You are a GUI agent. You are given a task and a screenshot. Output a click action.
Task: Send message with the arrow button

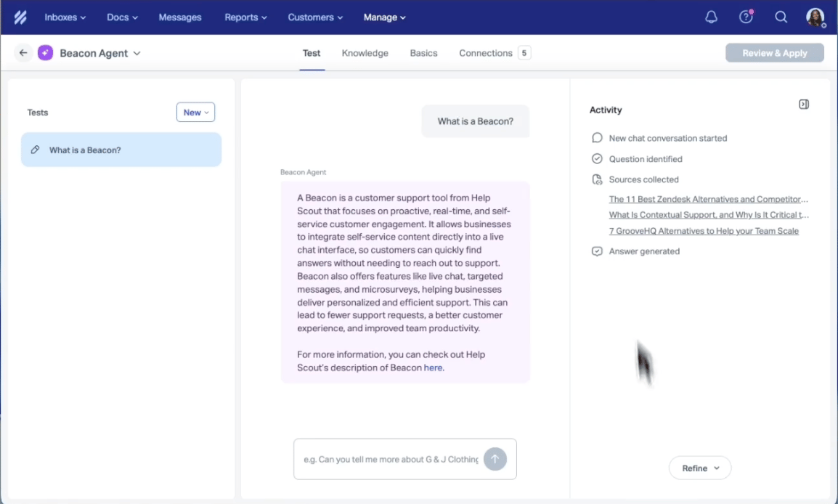[x=495, y=459]
